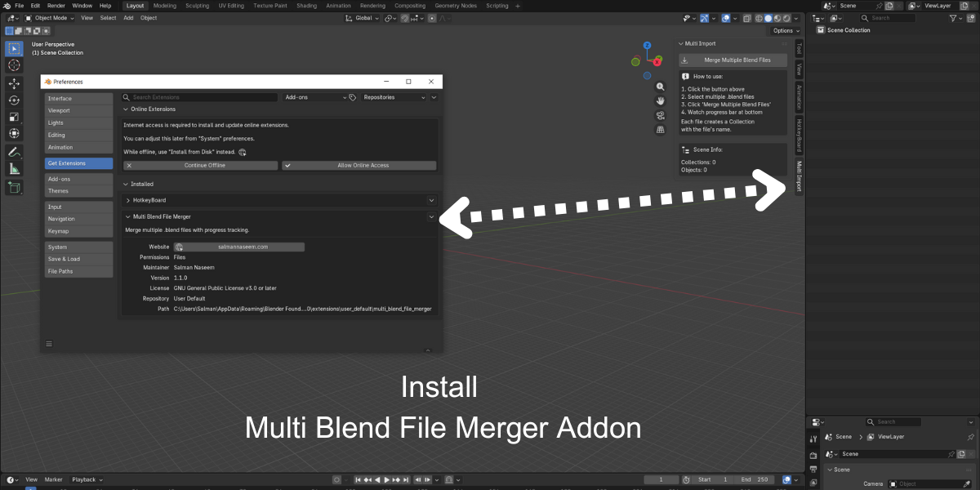
Task: Select the Select Box tool
Action: pos(14,48)
